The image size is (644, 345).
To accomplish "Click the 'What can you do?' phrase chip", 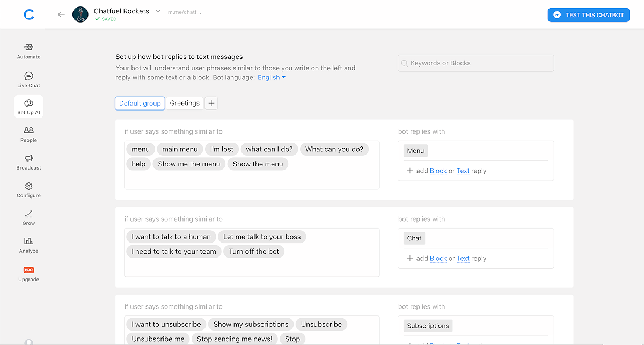I will pos(334,149).
